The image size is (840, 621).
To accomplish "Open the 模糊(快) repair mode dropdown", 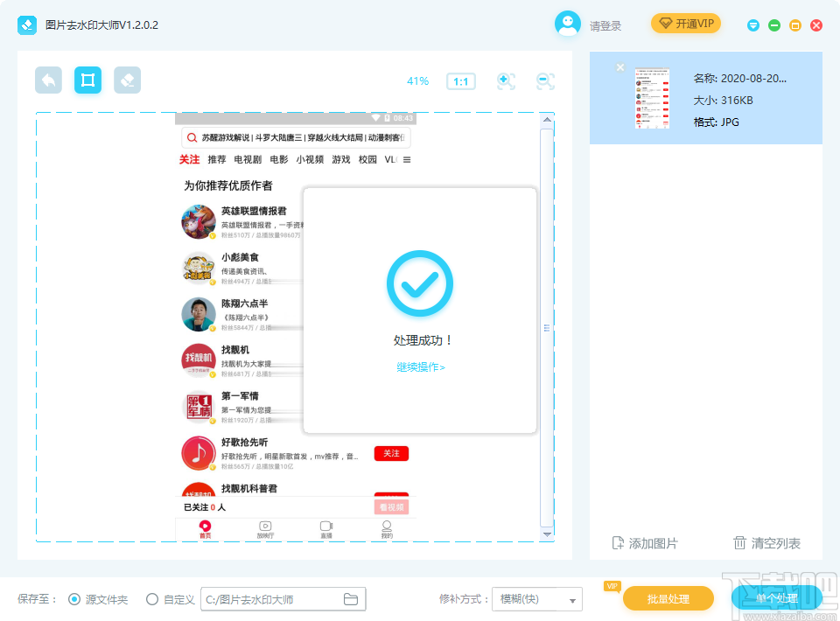I will pos(536,598).
